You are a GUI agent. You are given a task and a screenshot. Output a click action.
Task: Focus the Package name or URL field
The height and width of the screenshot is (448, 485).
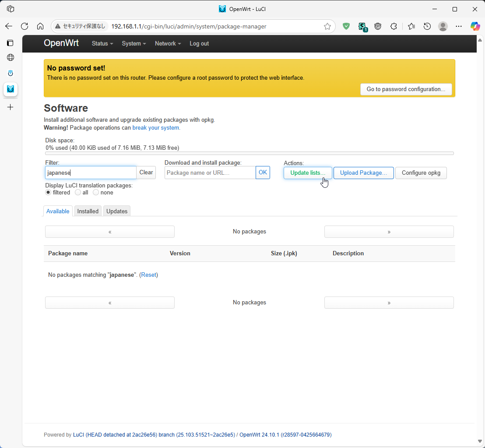click(x=210, y=173)
